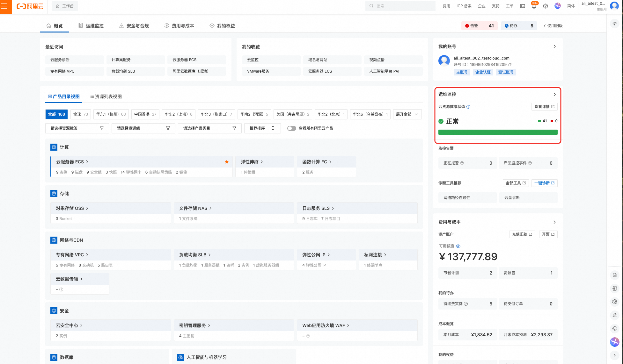Expand the right sidebar arrow at bottom
623x364 pixels.
[x=615, y=355]
